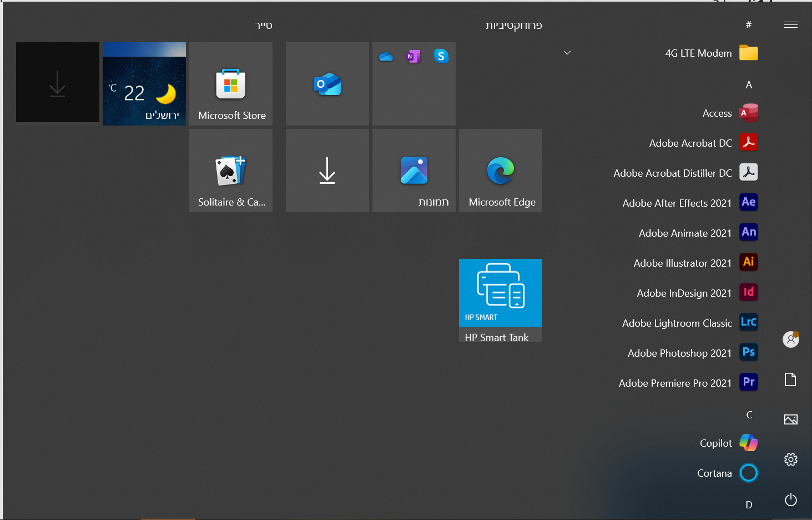Open Settings via the gear icon
The image size is (812, 520).
[791, 459]
